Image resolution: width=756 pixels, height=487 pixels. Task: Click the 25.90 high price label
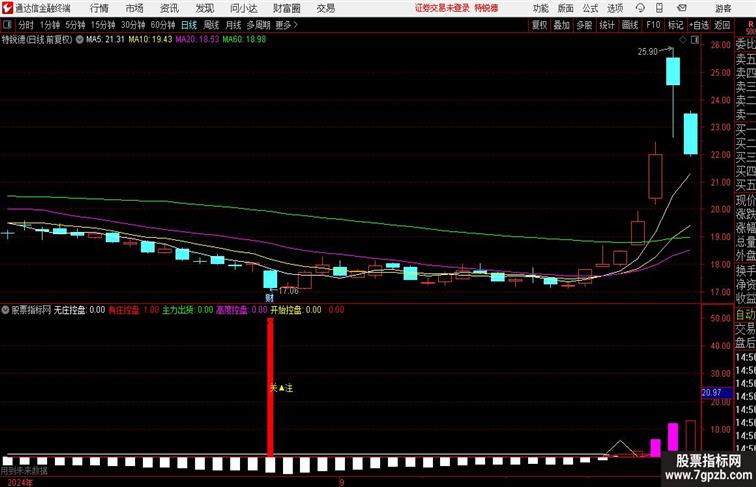pyautogui.click(x=648, y=52)
